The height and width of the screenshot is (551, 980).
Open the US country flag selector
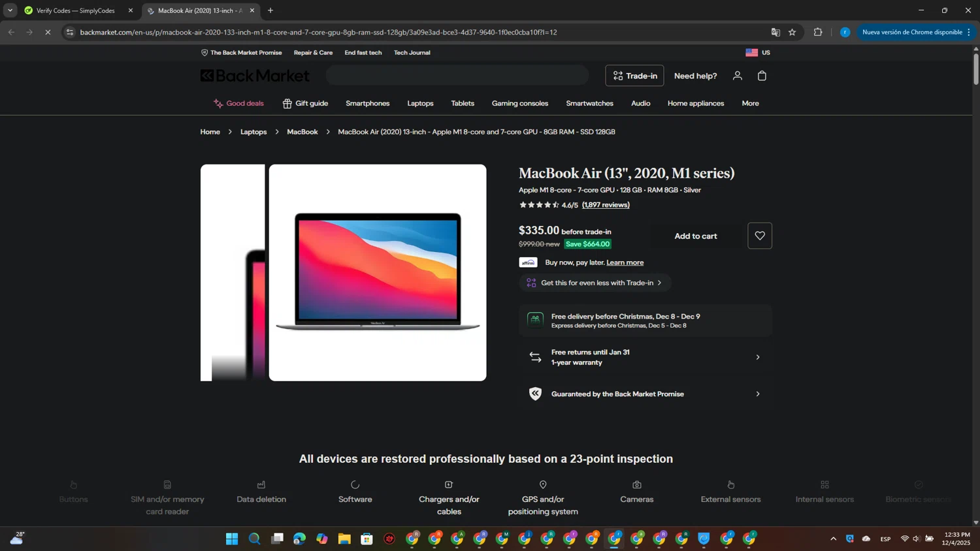(758, 52)
